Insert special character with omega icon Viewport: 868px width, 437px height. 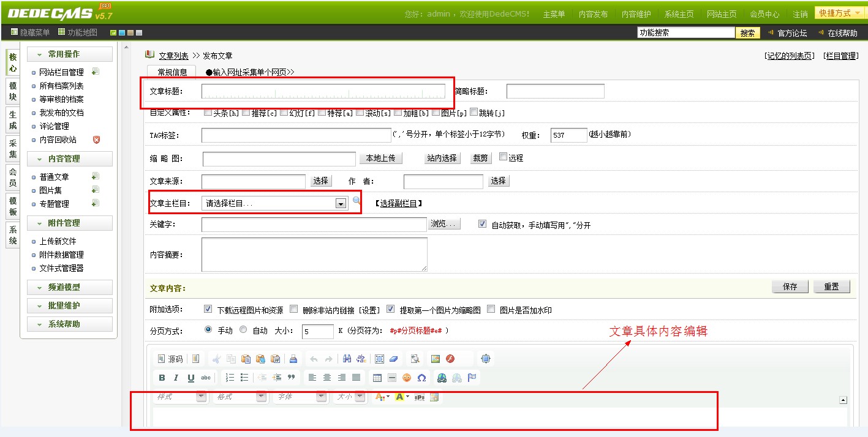coord(421,378)
